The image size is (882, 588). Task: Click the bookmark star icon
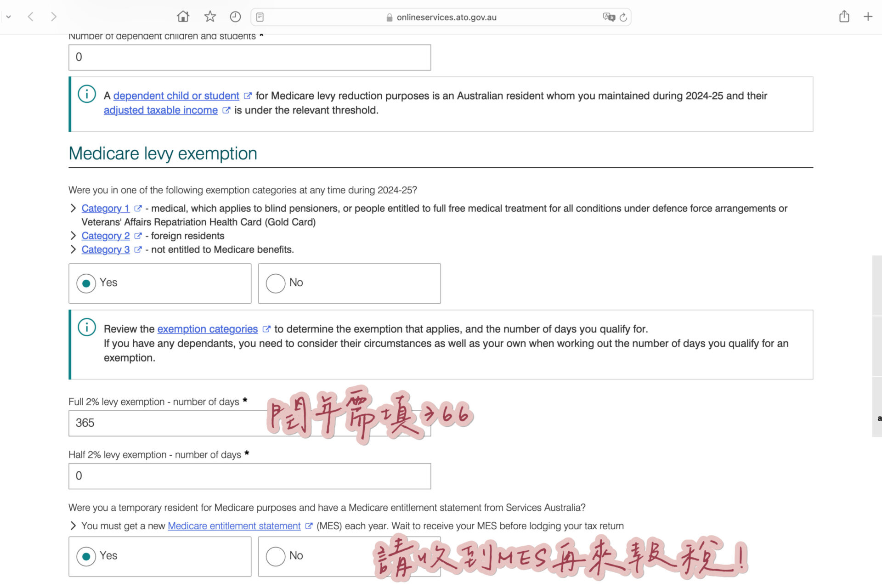click(x=210, y=17)
